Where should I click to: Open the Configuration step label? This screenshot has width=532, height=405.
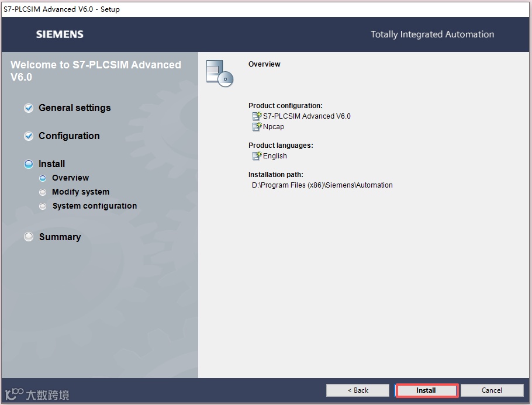point(69,136)
